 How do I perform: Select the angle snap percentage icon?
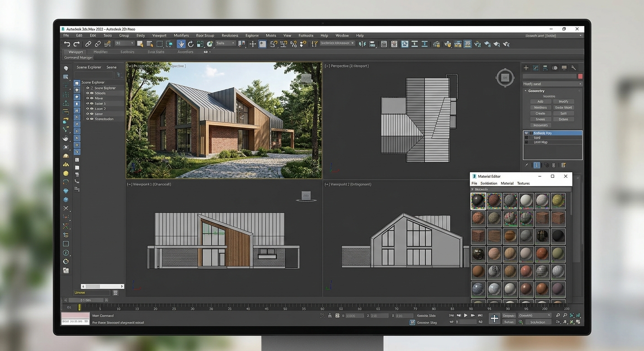click(x=294, y=43)
